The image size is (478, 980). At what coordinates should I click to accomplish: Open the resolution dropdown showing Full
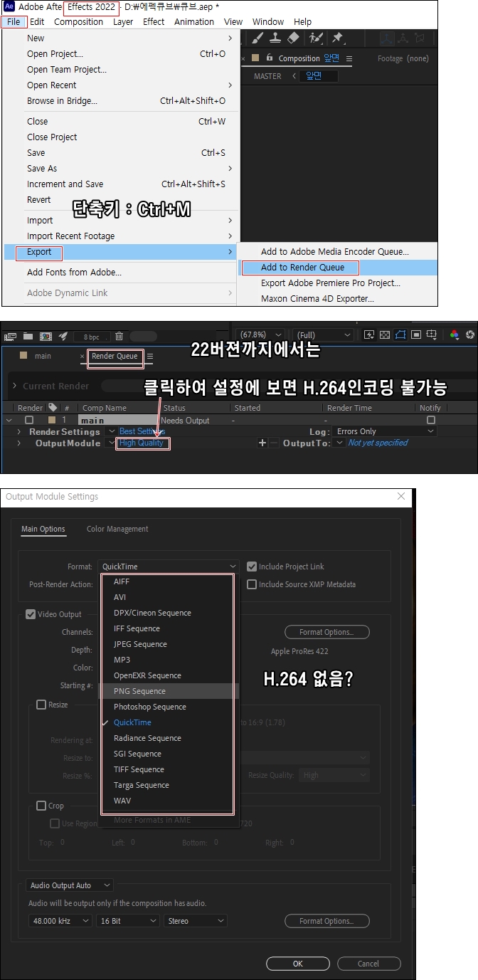pos(323,334)
